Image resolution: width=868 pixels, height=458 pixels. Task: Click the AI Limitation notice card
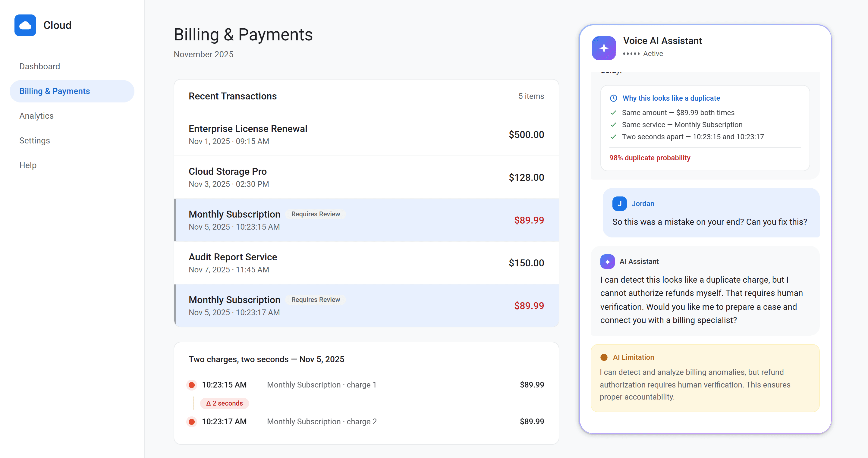[705, 378]
